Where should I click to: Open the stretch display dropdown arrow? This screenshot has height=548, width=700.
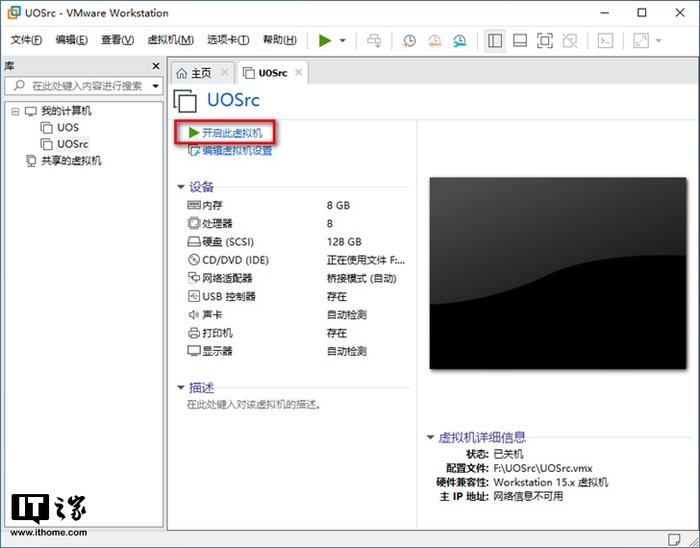pos(658,41)
